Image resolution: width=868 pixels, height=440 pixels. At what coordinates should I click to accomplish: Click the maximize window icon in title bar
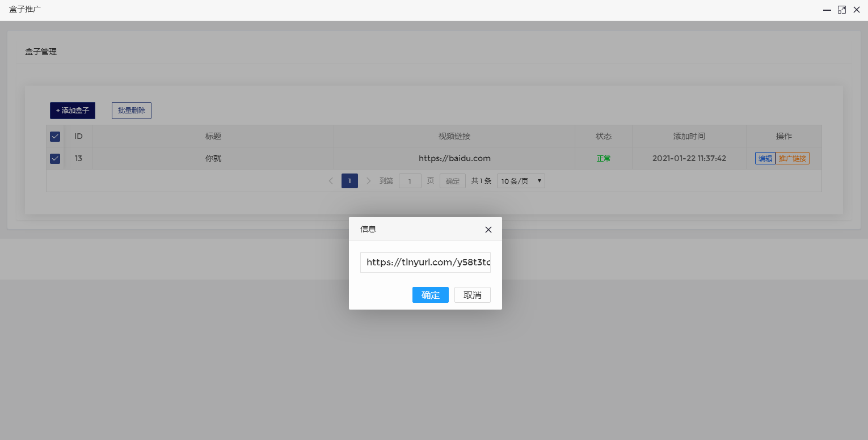point(841,10)
